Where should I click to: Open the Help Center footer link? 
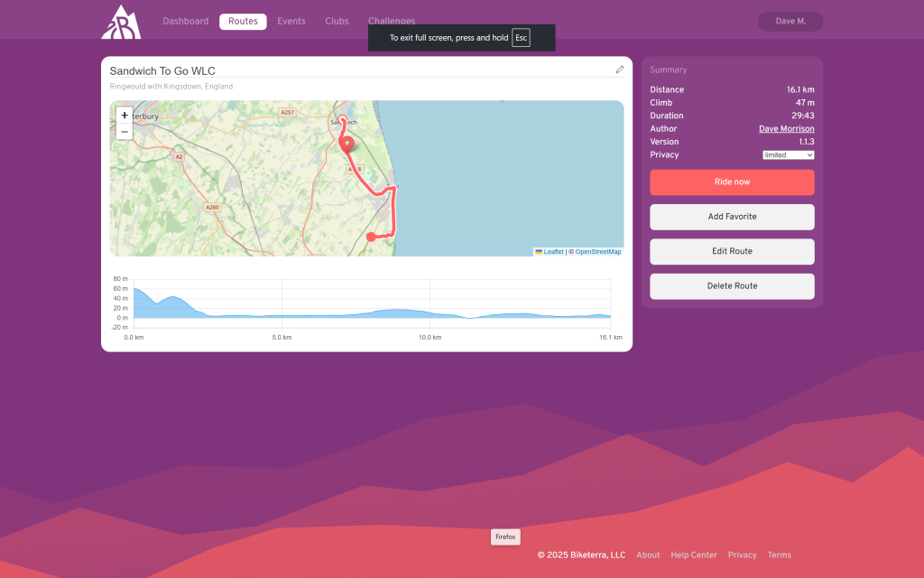pos(694,555)
